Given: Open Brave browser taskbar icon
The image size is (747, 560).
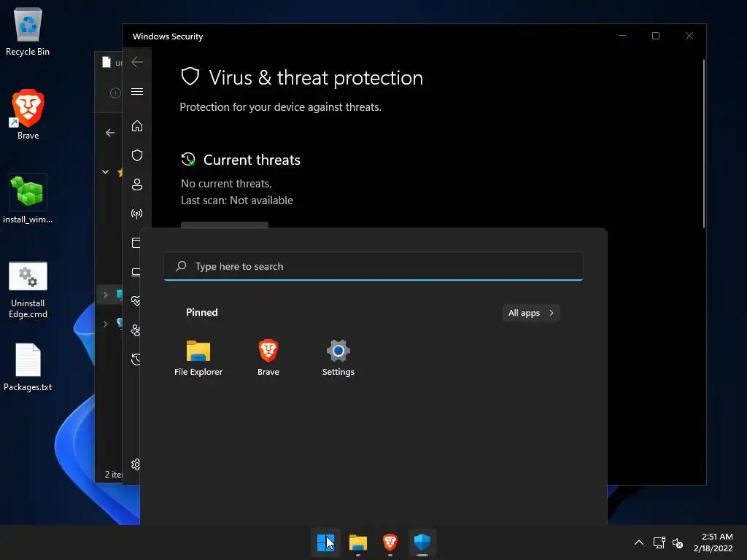Looking at the screenshot, I should pos(390,542).
